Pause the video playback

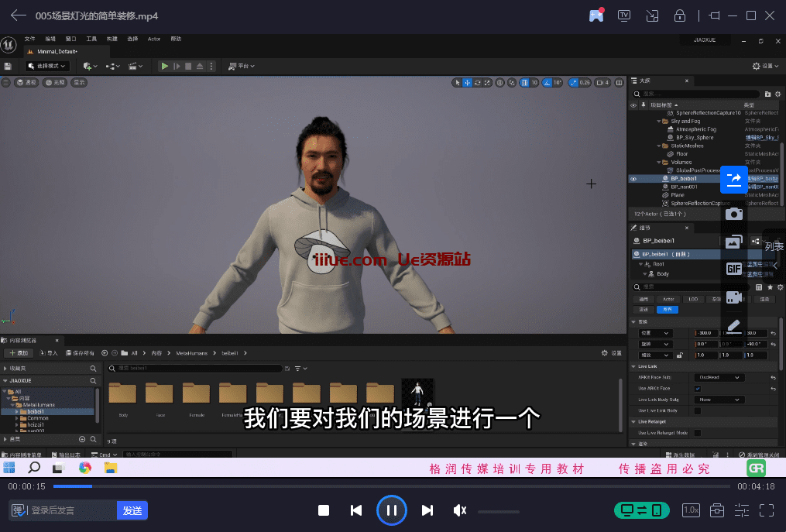392,510
